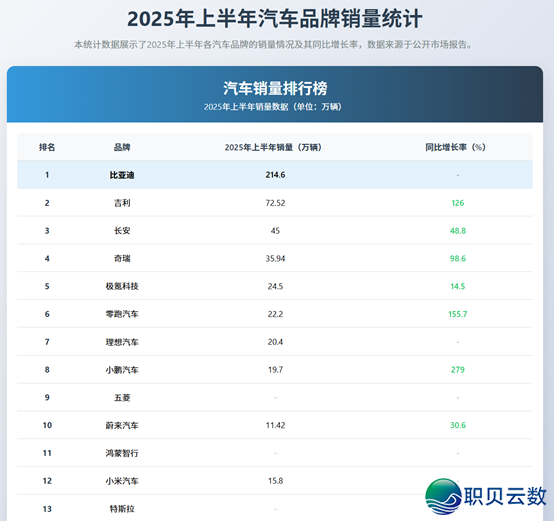Select the brand cell 鸿蒙智行
554x521 pixels.
point(122,453)
